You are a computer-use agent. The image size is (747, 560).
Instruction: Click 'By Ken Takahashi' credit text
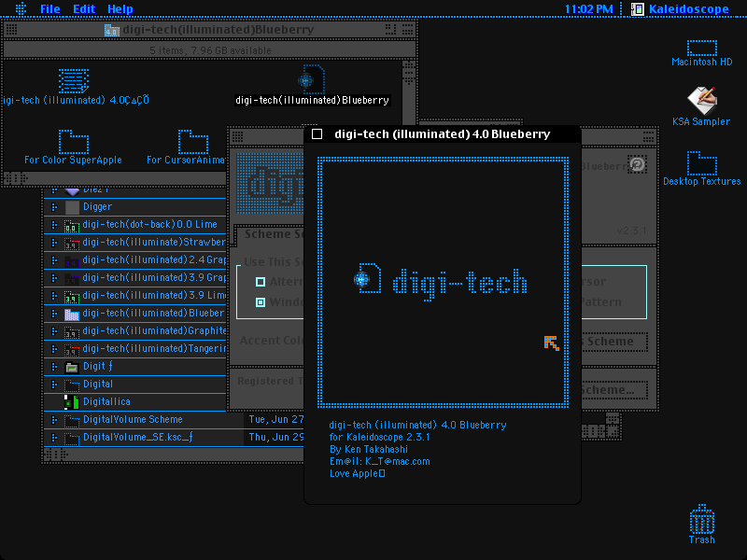369,449
